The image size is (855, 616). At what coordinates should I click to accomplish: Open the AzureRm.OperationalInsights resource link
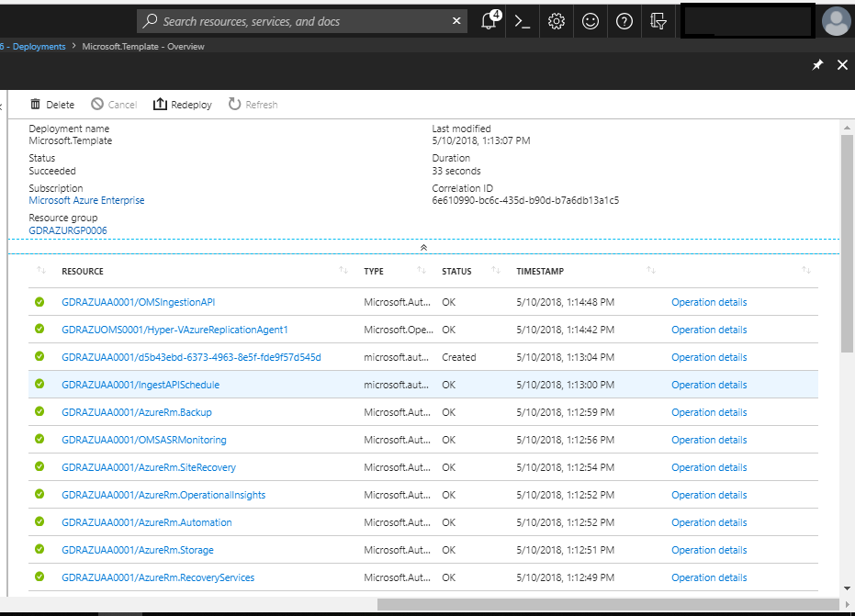click(x=163, y=495)
